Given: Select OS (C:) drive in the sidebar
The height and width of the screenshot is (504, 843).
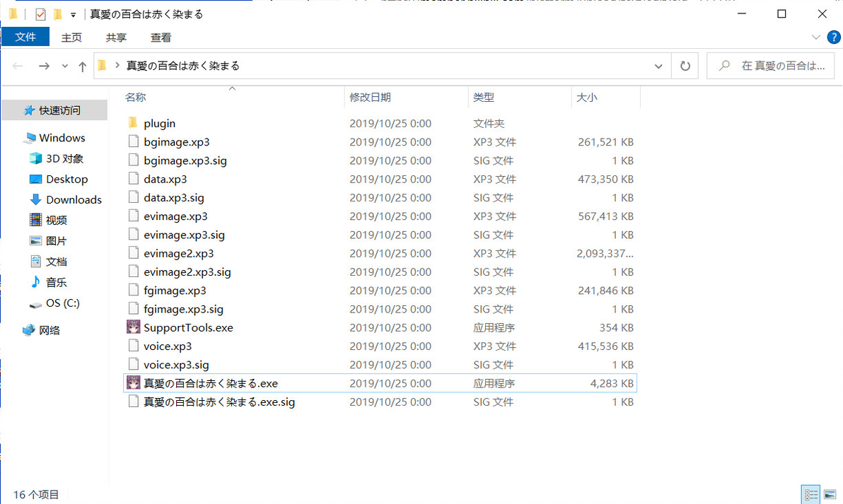Looking at the screenshot, I should point(54,303).
